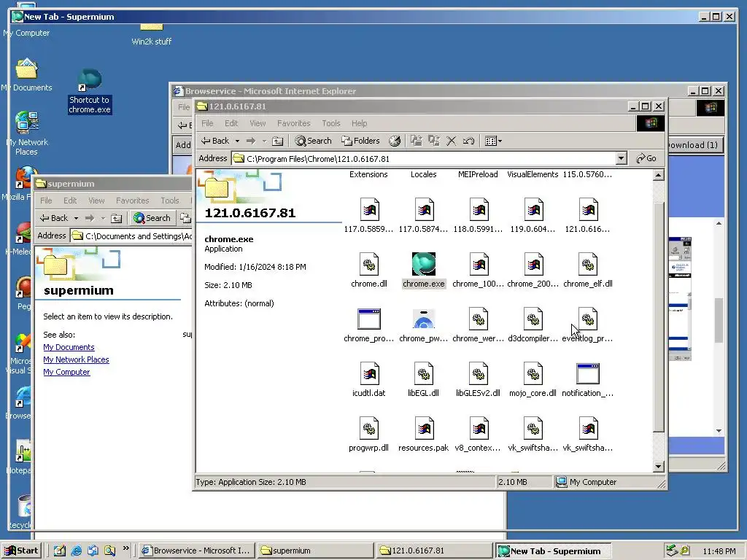This screenshot has width=747, height=560.
Task: Click the Delete X icon in the toolbar
Action: click(451, 141)
